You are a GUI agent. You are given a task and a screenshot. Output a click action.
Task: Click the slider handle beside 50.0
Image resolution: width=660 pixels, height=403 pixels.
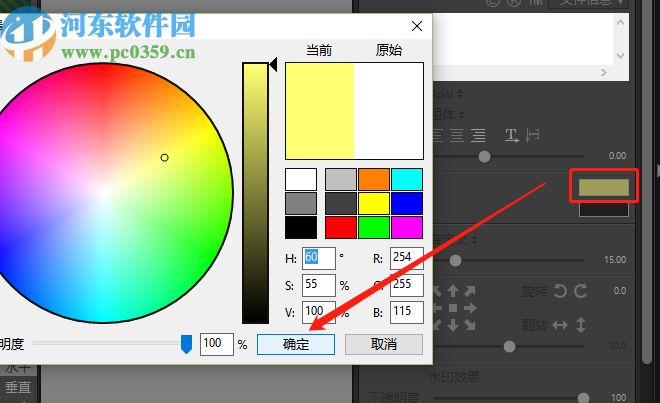tap(509, 347)
